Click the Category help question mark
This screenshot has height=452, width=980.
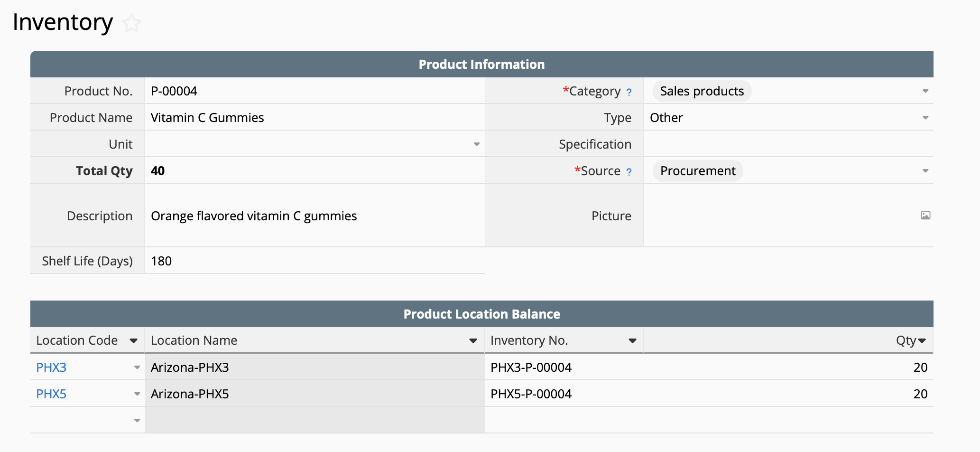click(x=629, y=92)
